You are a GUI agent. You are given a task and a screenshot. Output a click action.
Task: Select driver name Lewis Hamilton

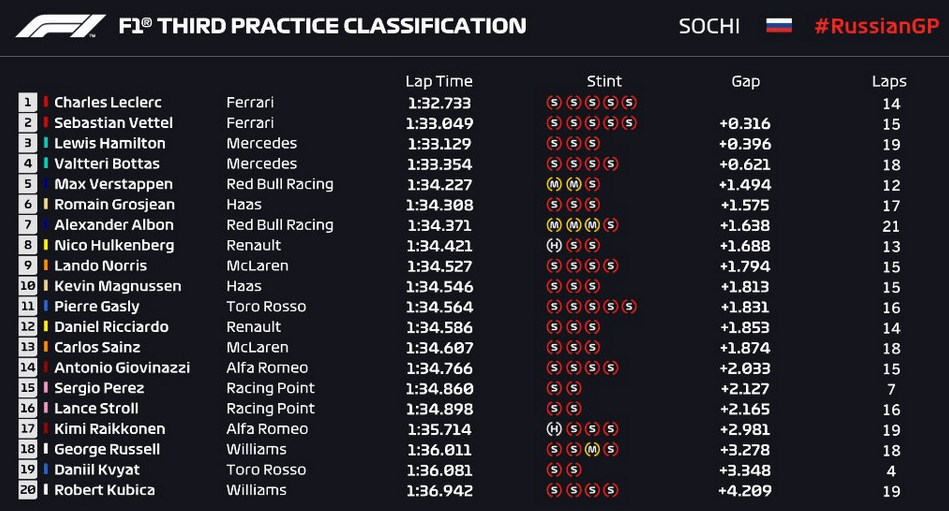tap(110, 143)
